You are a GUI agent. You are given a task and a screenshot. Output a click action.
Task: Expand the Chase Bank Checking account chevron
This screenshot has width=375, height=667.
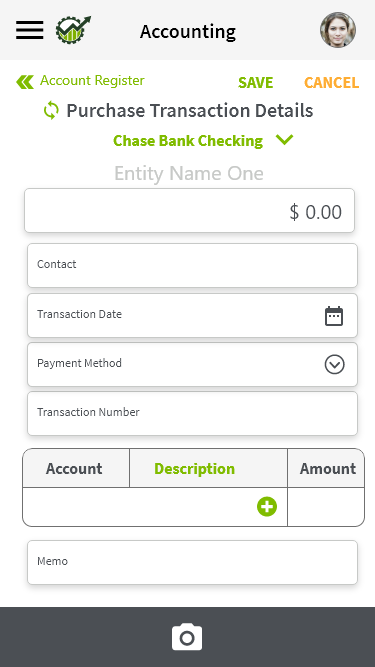click(284, 140)
